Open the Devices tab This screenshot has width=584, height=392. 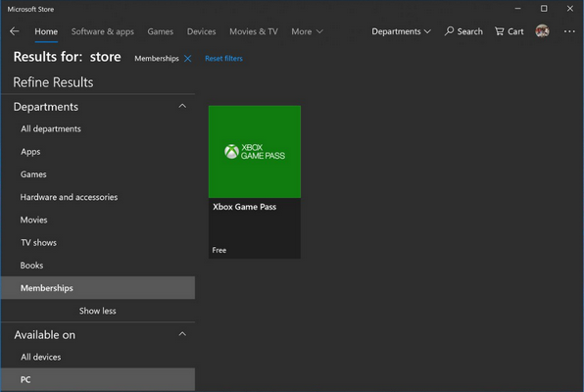[x=201, y=31]
